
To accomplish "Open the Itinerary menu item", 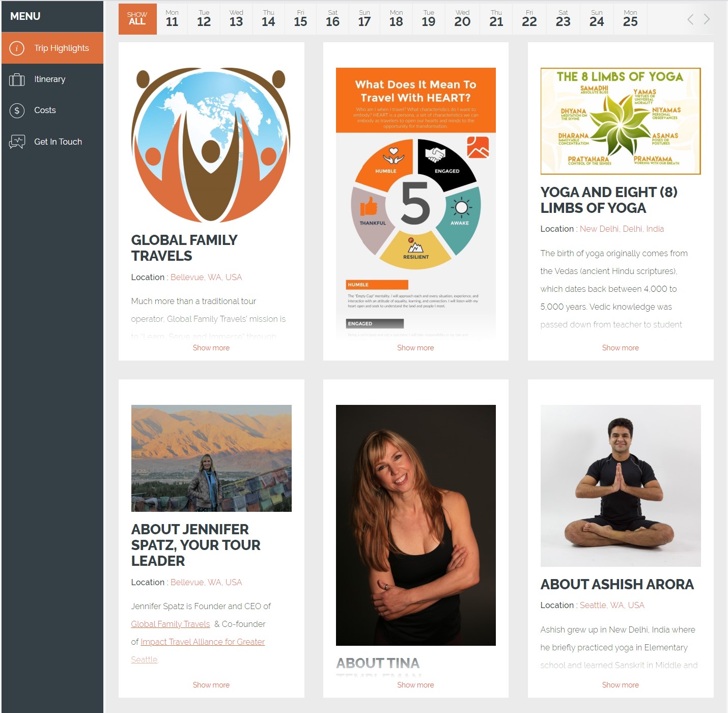I will click(49, 79).
